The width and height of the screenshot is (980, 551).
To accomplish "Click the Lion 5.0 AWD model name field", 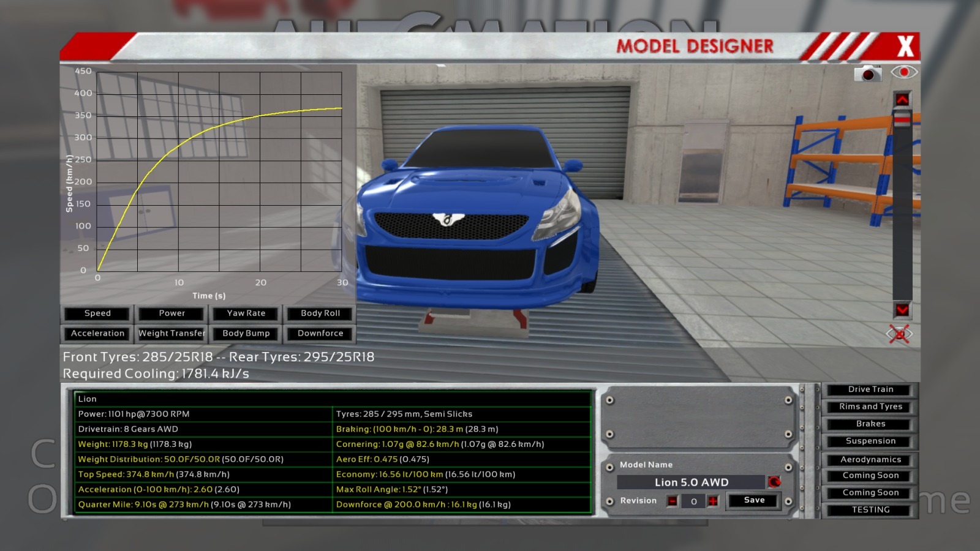I will [x=691, y=482].
